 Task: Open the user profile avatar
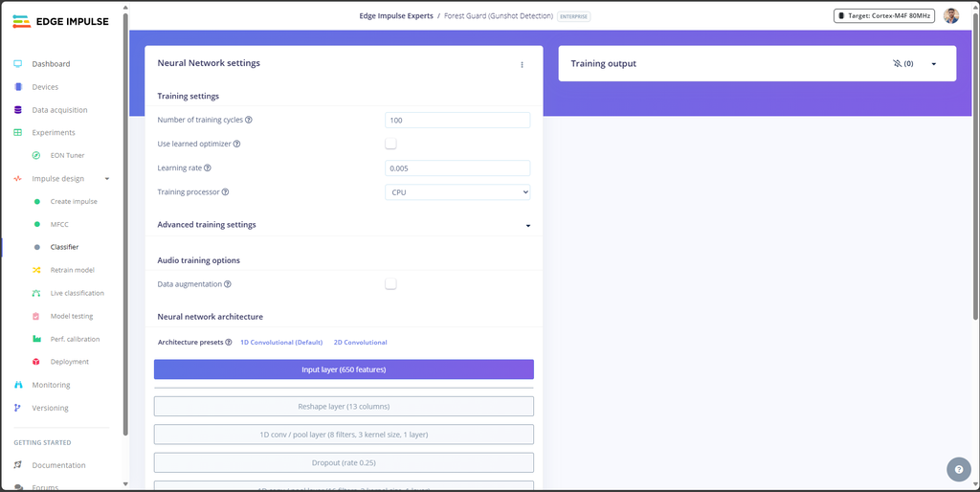(951, 15)
